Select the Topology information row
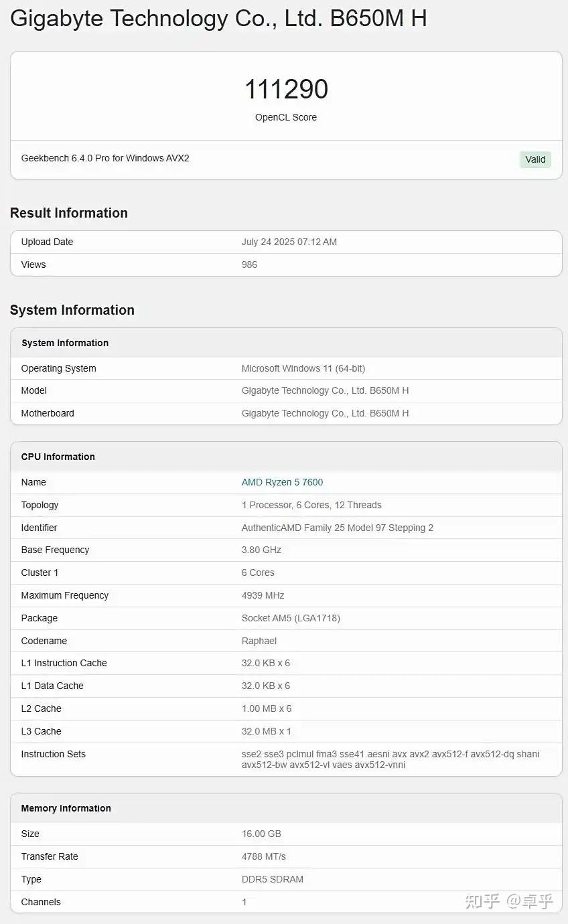 point(40,505)
